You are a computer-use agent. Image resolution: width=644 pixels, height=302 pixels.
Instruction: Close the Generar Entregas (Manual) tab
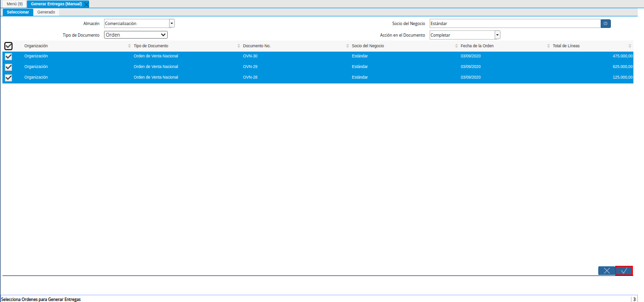pyautogui.click(x=86, y=4)
